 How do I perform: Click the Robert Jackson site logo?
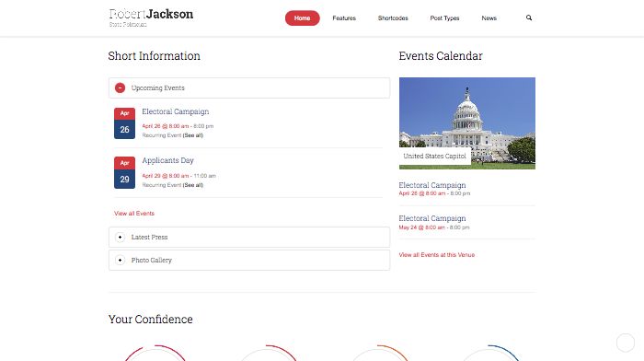pos(151,17)
